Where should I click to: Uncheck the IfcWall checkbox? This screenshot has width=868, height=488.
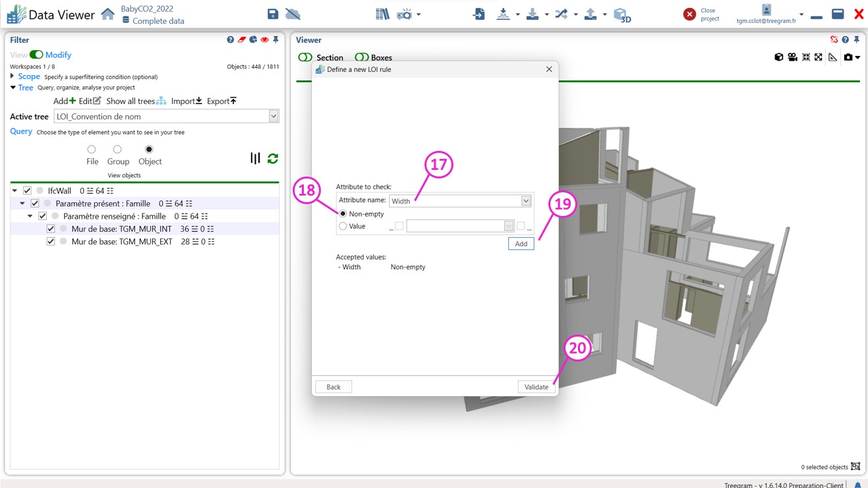27,191
